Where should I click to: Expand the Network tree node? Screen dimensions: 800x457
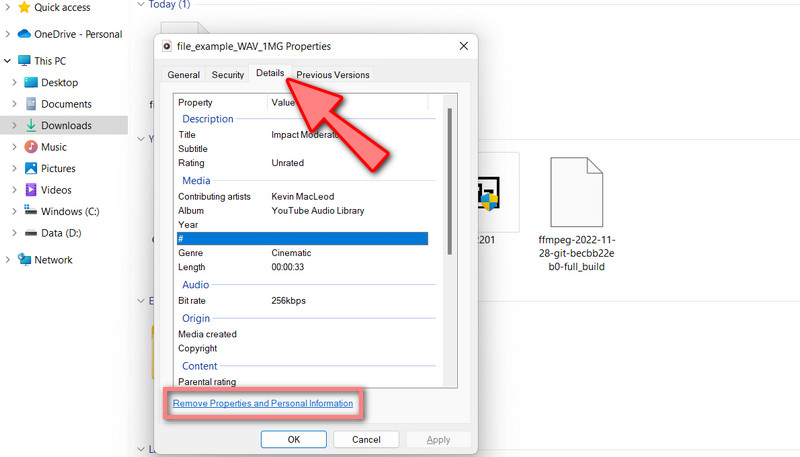(8, 260)
